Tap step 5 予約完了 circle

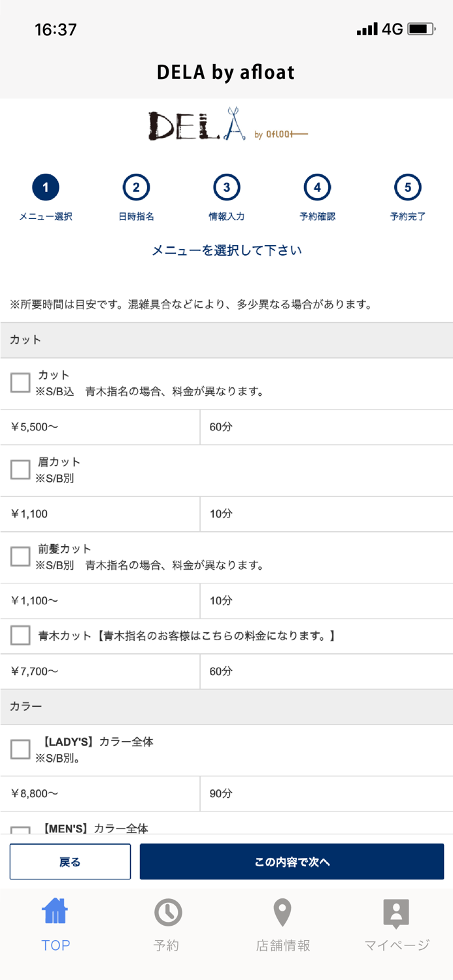407,188
